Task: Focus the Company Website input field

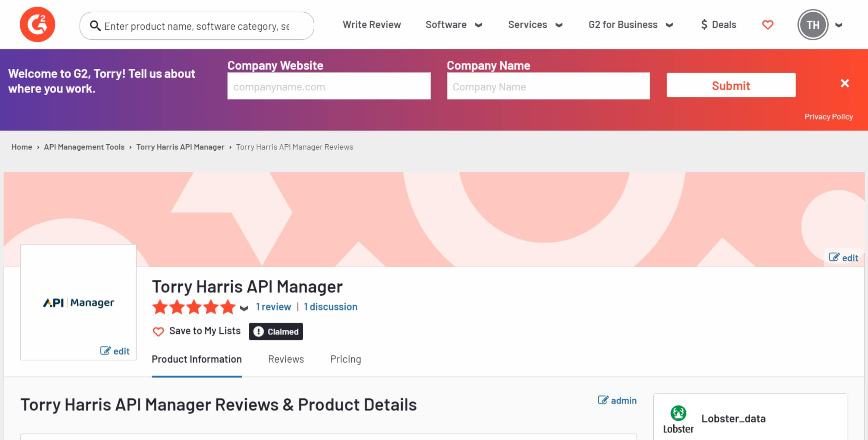Action: (x=329, y=86)
